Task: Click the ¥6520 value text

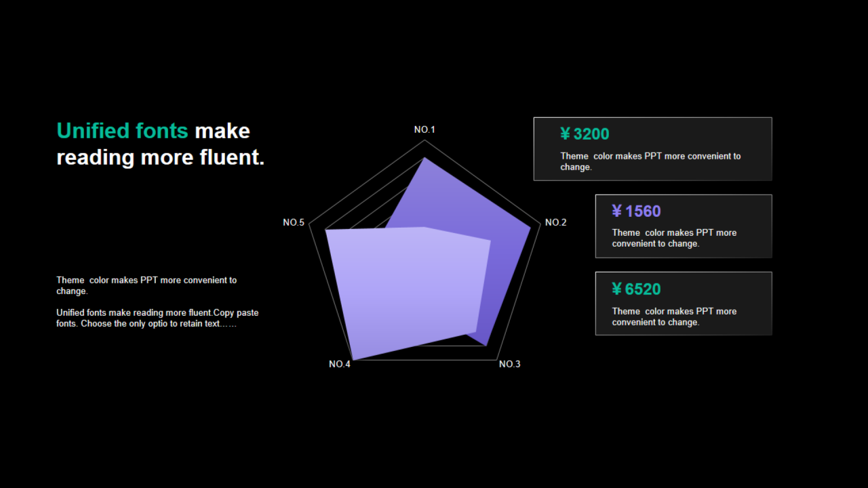Action: click(x=636, y=289)
